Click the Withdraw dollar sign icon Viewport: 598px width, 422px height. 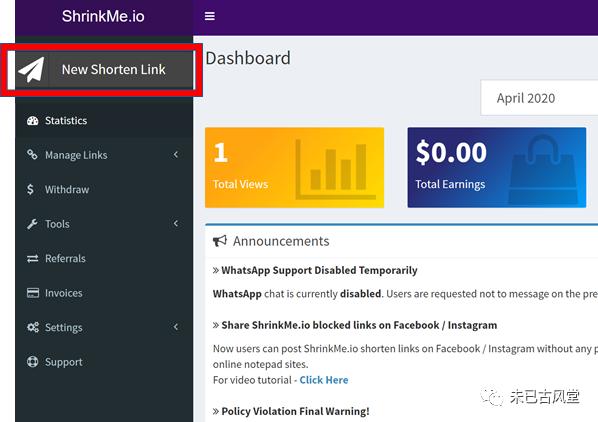[31, 189]
